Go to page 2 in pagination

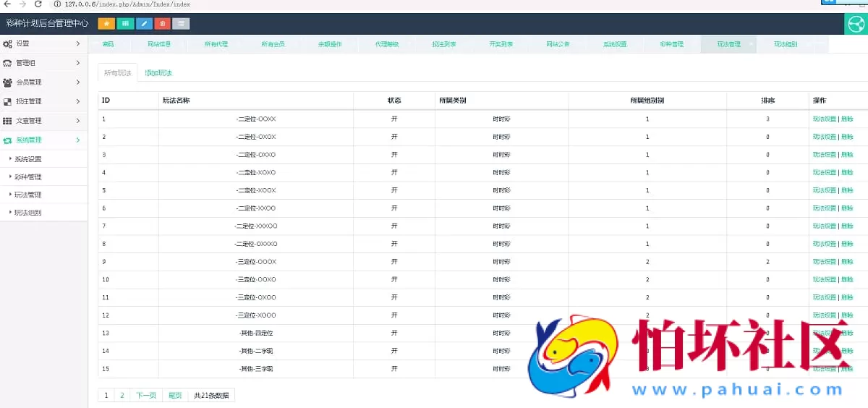[x=122, y=396]
